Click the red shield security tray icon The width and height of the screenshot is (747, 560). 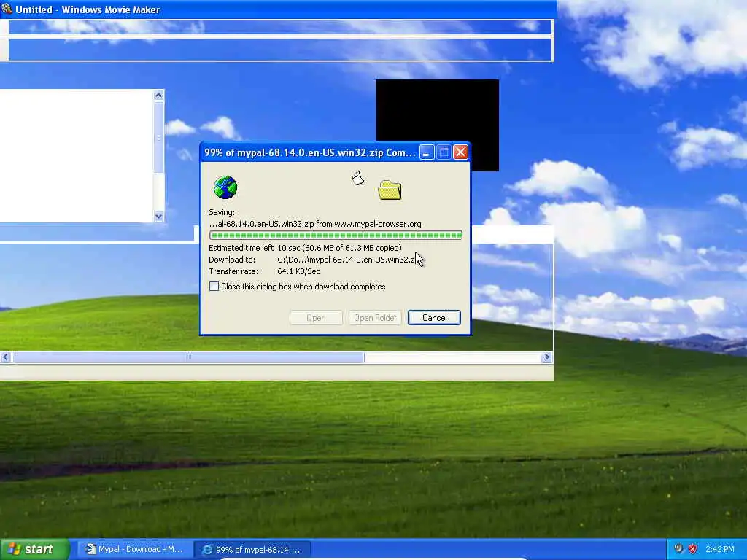click(693, 549)
